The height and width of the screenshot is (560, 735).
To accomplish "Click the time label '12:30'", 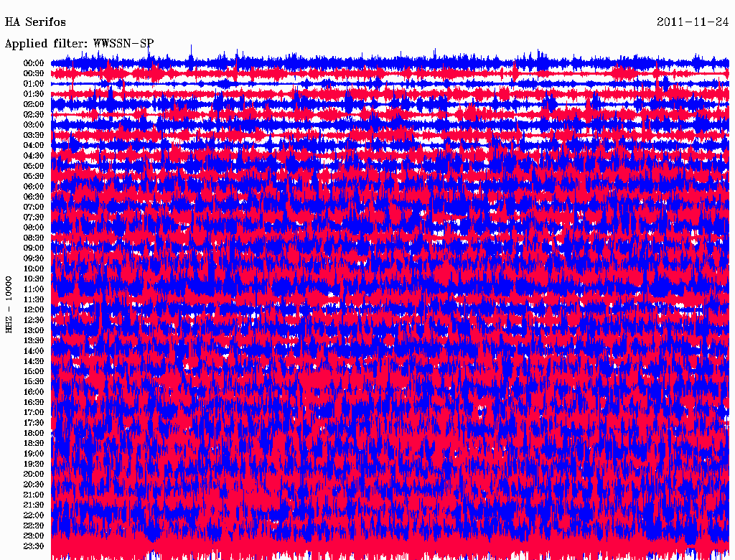I will [34, 320].
